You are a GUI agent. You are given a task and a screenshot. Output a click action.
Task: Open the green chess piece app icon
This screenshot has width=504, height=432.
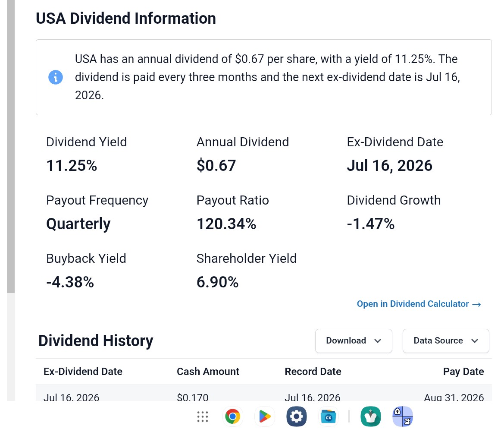pos(371,416)
